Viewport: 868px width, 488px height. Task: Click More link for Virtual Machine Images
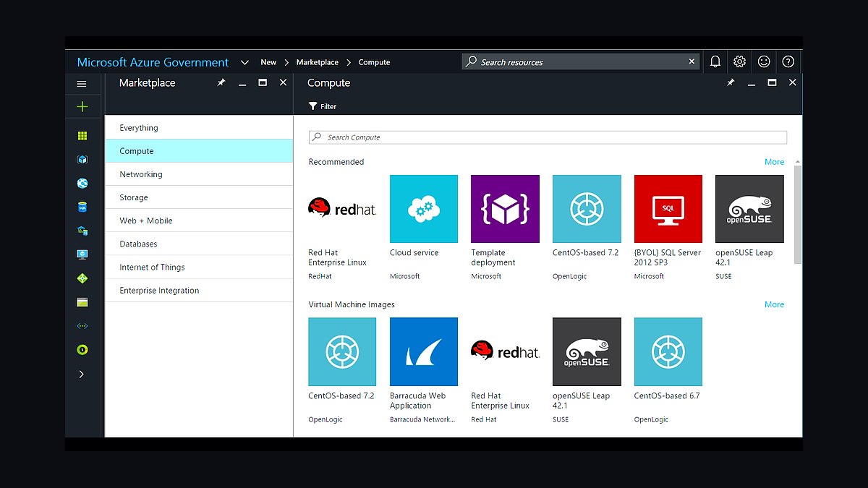[774, 304]
